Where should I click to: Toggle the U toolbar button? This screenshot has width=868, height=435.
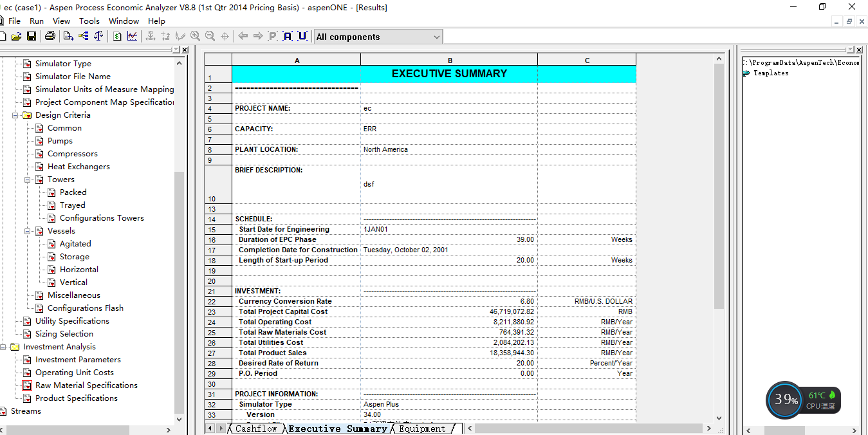point(302,36)
